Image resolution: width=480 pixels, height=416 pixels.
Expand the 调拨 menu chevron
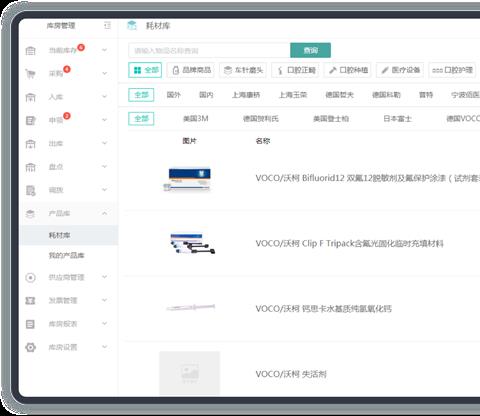point(104,190)
